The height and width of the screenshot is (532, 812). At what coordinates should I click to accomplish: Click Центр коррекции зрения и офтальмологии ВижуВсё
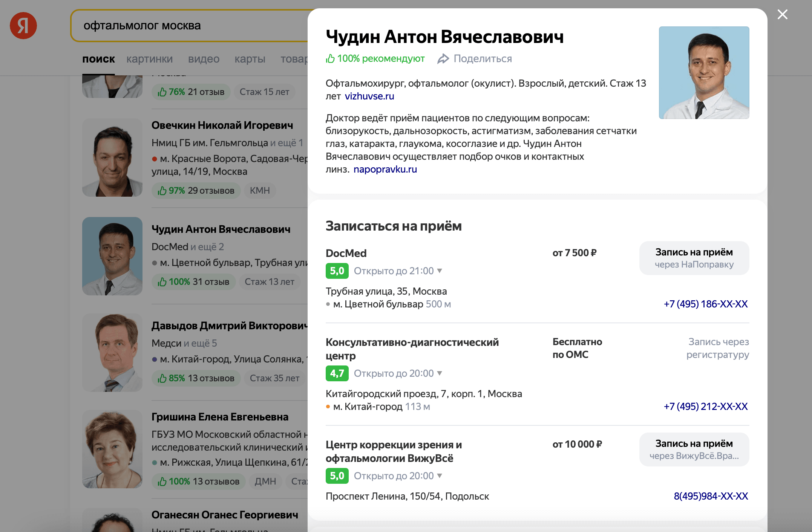394,451
